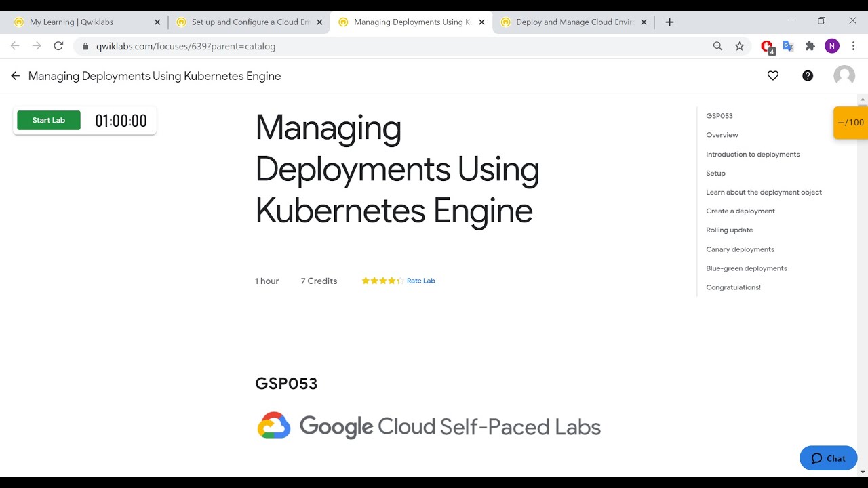
Task: Click the 7 Credits text
Action: [x=319, y=281]
